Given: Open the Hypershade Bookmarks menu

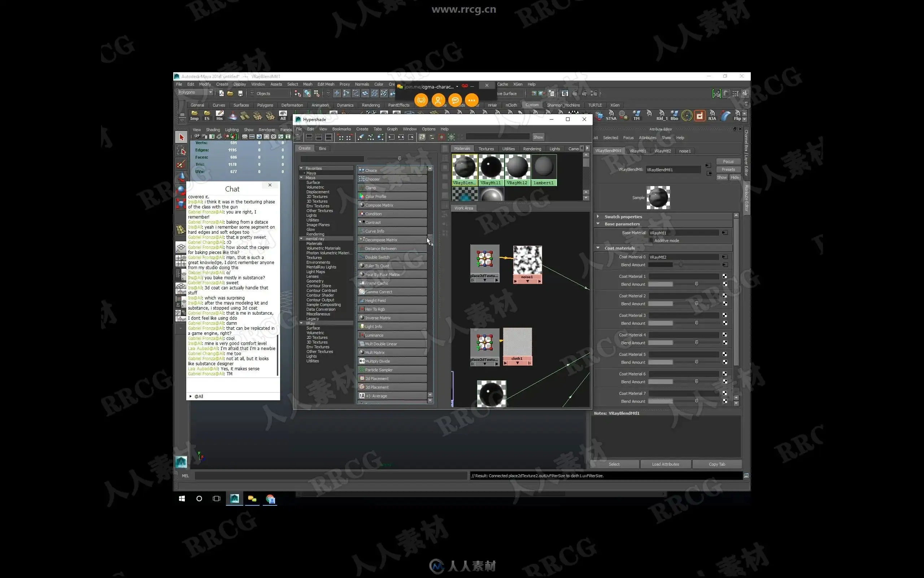Looking at the screenshot, I should [341, 129].
